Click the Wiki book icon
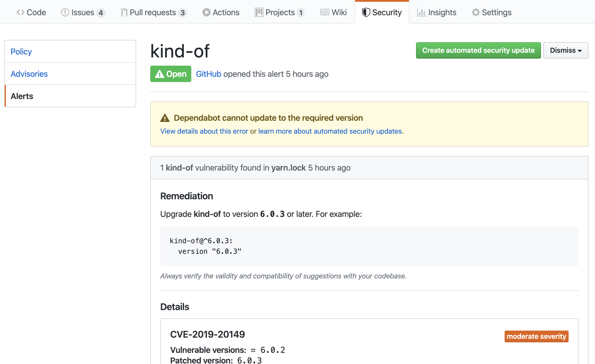The image size is (595, 364). (324, 12)
